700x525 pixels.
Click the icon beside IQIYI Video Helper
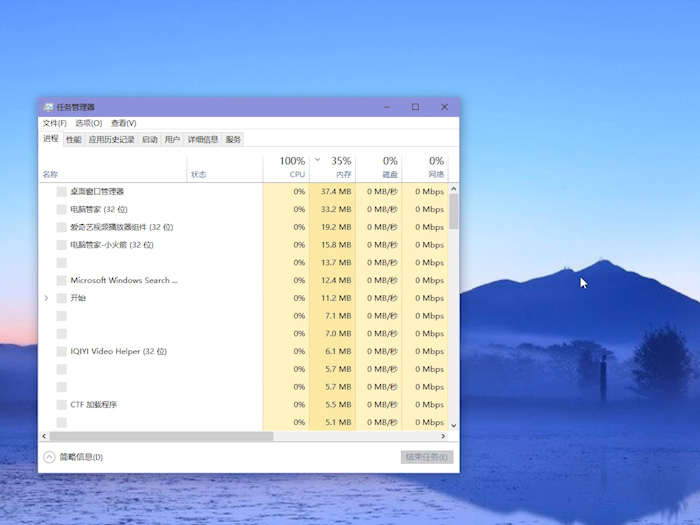click(x=61, y=352)
